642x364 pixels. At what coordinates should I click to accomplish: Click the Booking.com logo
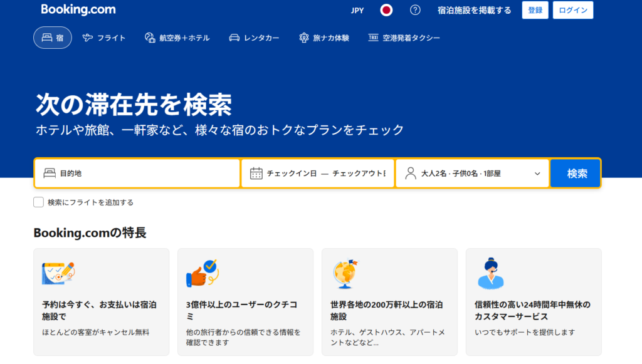pyautogui.click(x=78, y=10)
